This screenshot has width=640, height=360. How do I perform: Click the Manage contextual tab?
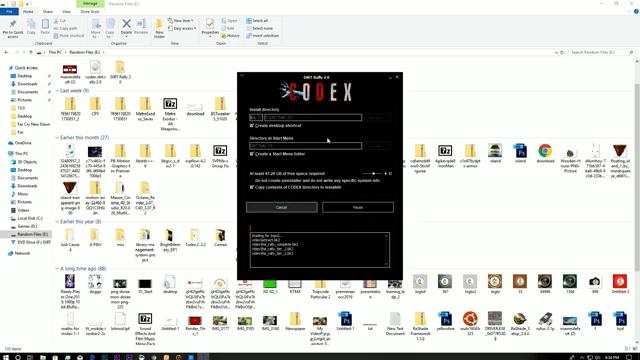90,3
